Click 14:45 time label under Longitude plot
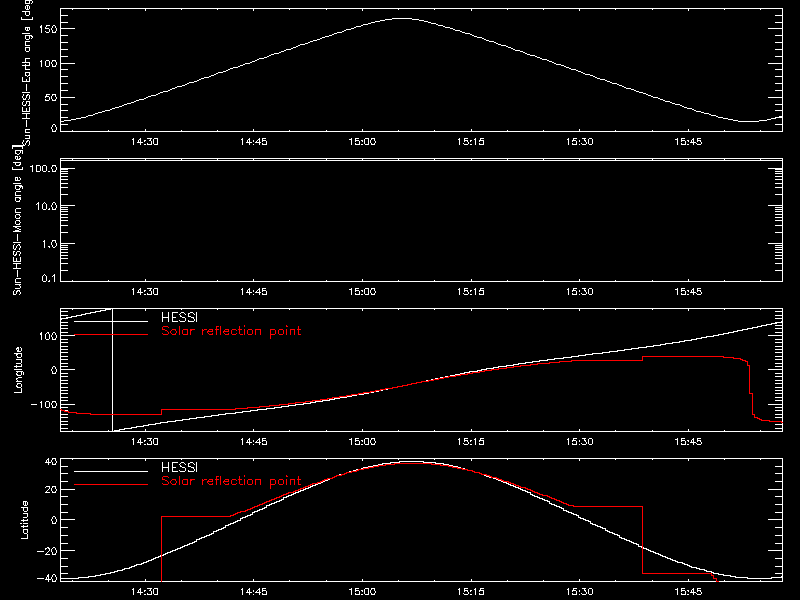Screen dimensions: 800x600 (x=254, y=442)
